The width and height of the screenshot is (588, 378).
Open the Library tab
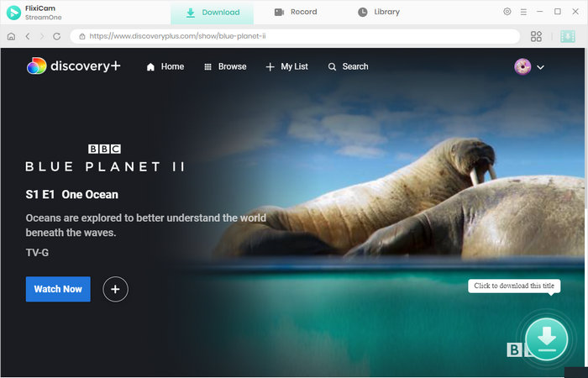tap(379, 12)
